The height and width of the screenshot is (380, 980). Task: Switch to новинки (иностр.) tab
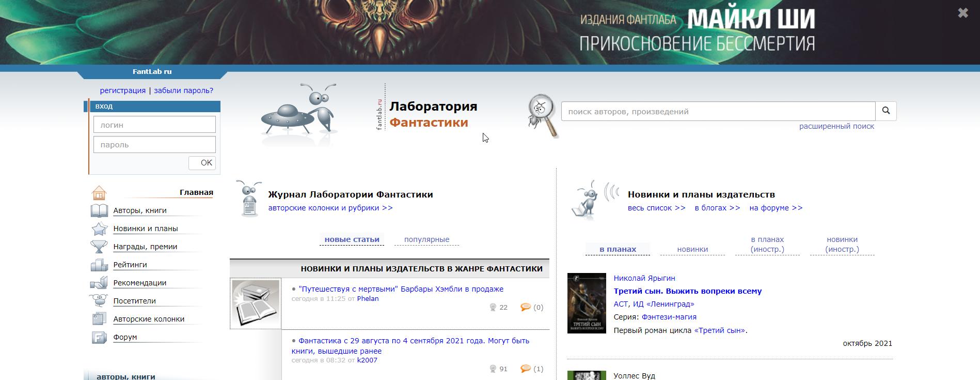click(842, 244)
